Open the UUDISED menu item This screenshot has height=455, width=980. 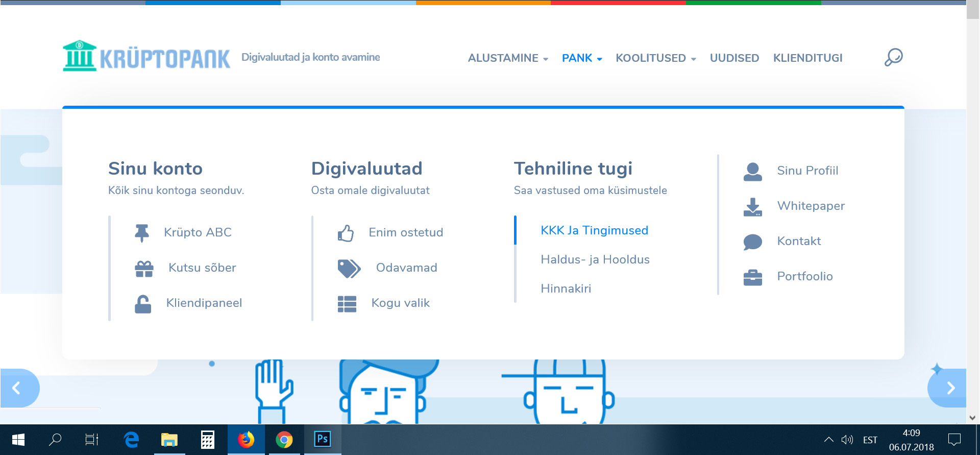click(x=734, y=58)
